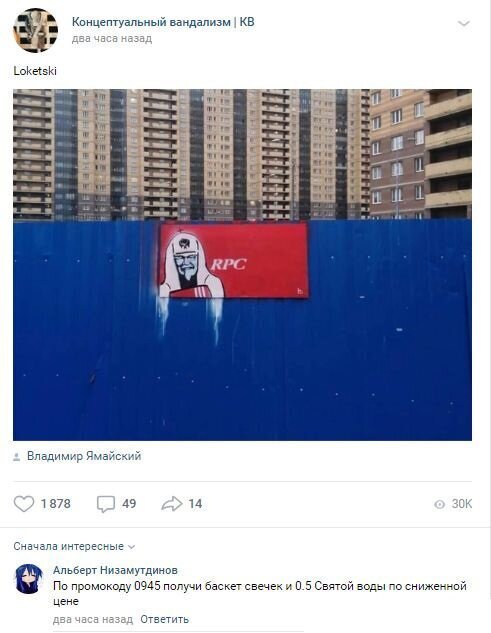491x633 pixels.
Task: Click the person icon beside Владимир Ямайский
Action: point(17,457)
